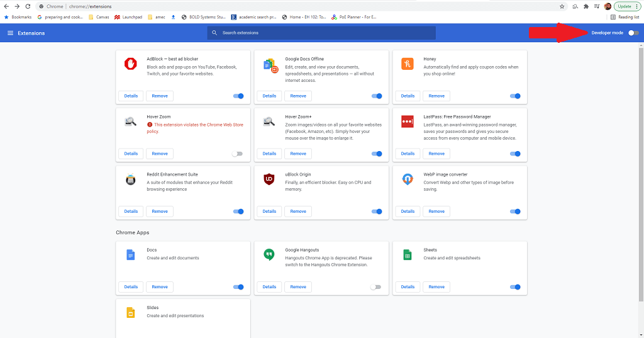Go back with the browser back arrow
This screenshot has height=338, width=644.
[x=6, y=6]
